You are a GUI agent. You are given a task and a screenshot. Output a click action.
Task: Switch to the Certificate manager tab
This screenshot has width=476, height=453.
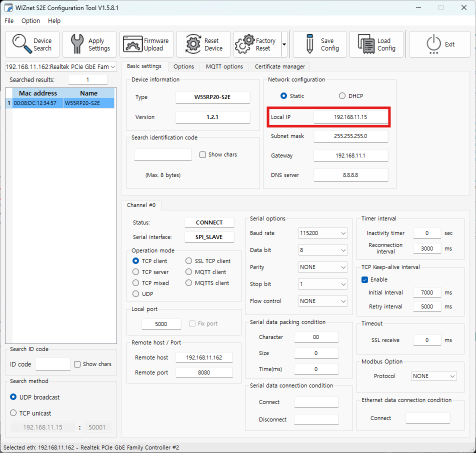coord(279,66)
